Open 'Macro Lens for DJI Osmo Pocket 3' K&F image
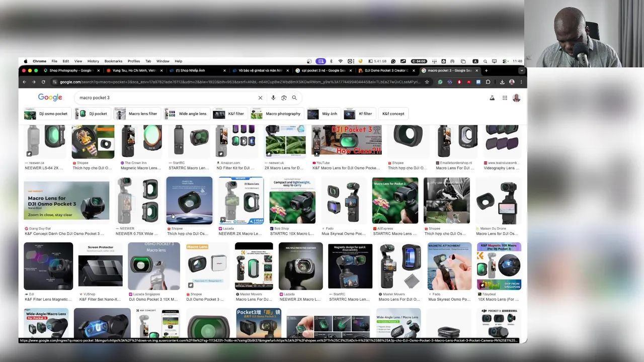Image resolution: width=644 pixels, height=362 pixels. 66,201
